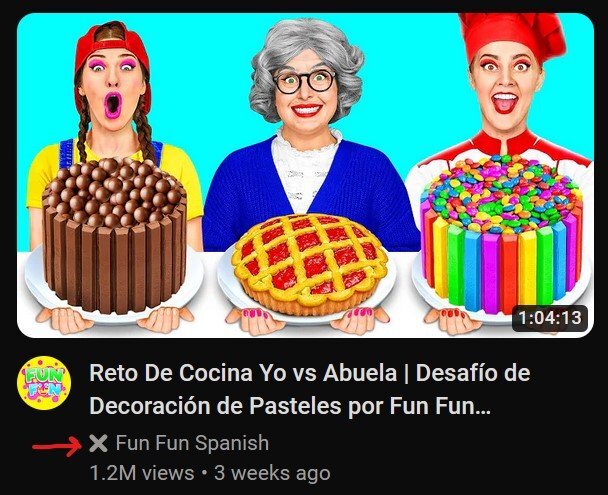
Task: Open the Fun Fun Spanish channel link
Action: pyautogui.click(x=192, y=443)
